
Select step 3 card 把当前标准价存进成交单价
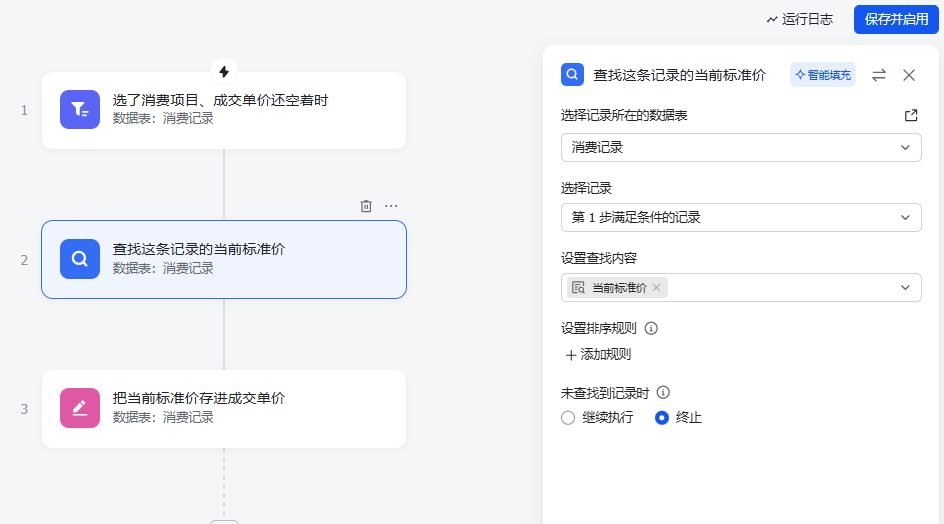[224, 409]
